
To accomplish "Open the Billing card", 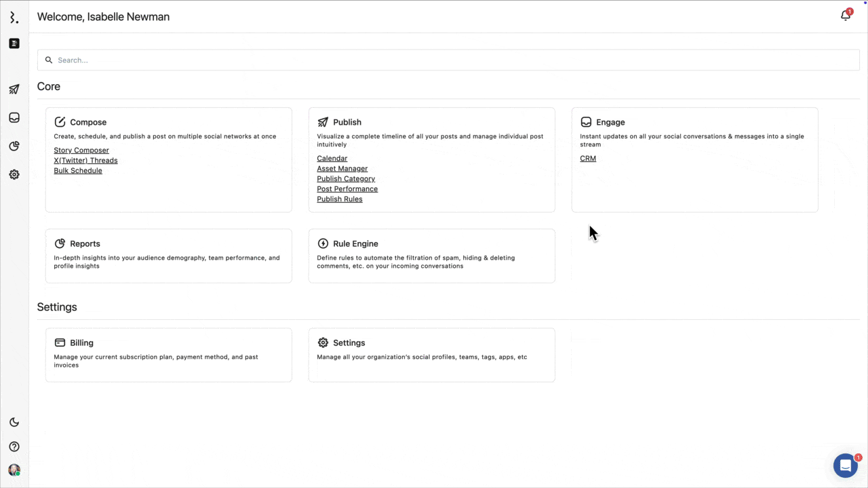I will point(168,354).
